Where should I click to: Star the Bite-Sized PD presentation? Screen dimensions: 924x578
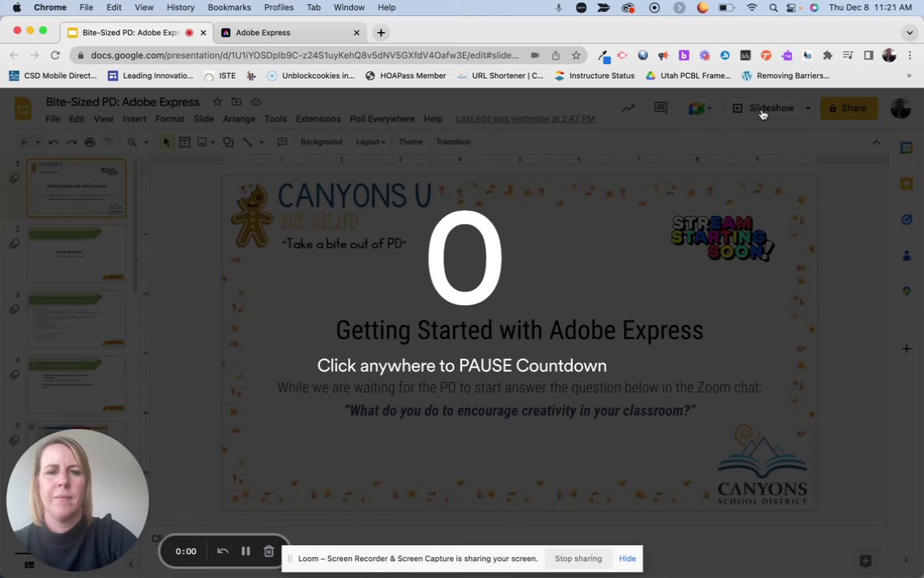pos(217,101)
